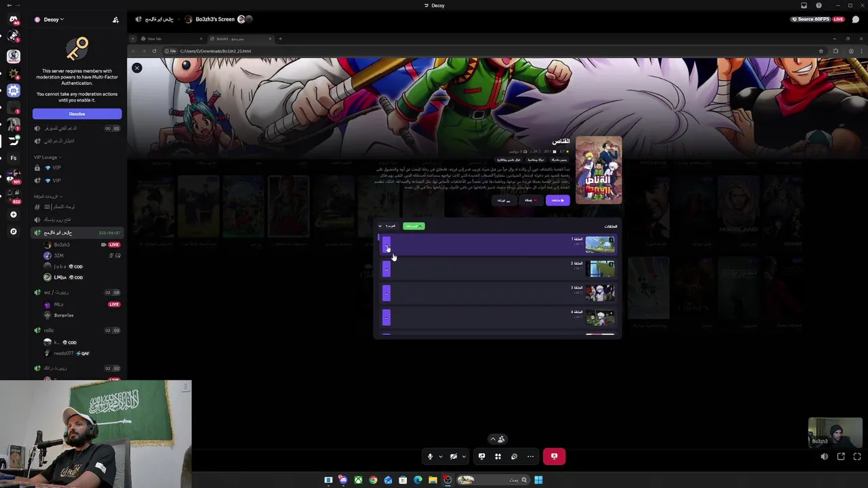Click the purple watch play button

pos(557,201)
